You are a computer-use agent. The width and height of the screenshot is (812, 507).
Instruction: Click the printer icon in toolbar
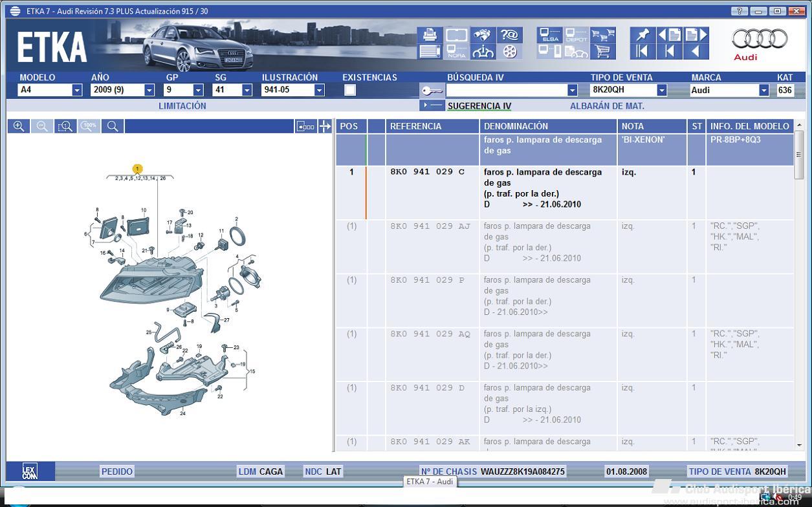pos(430,35)
